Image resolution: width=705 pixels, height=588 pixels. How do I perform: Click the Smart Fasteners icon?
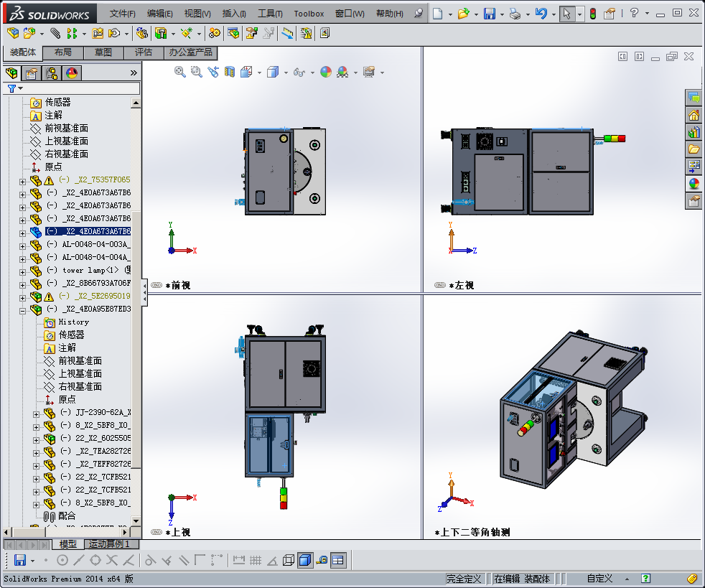pyautogui.click(x=98, y=33)
